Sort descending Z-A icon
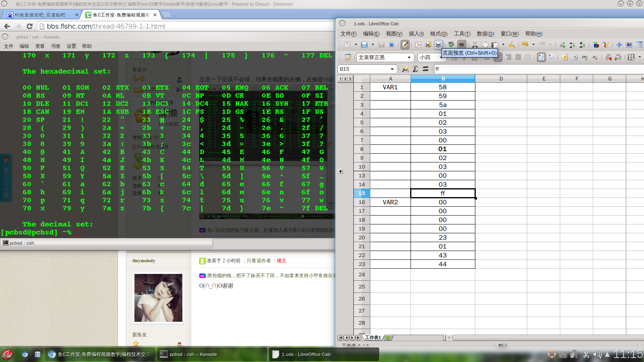 pos(582,45)
